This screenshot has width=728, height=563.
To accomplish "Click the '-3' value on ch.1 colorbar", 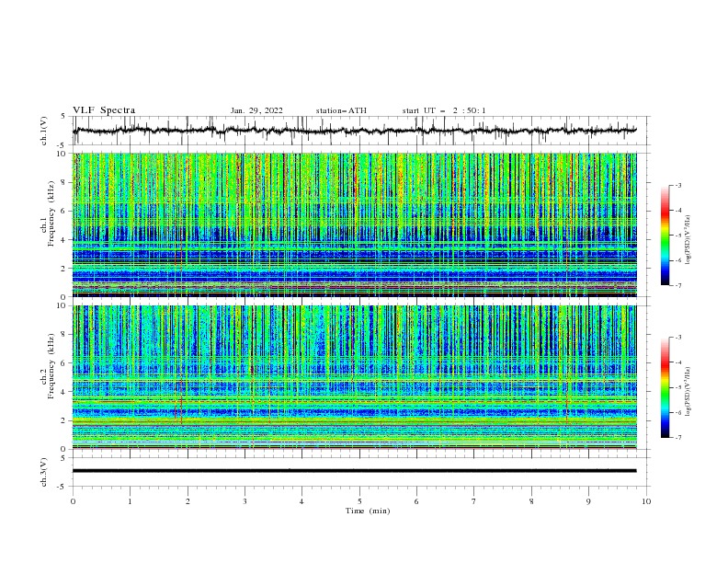I will click(x=677, y=185).
